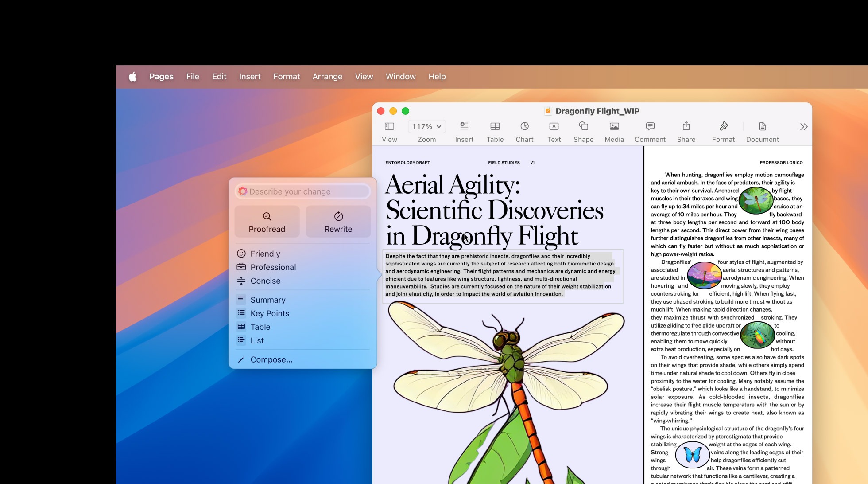
Task: Open the Table toolbar icon
Action: (495, 127)
